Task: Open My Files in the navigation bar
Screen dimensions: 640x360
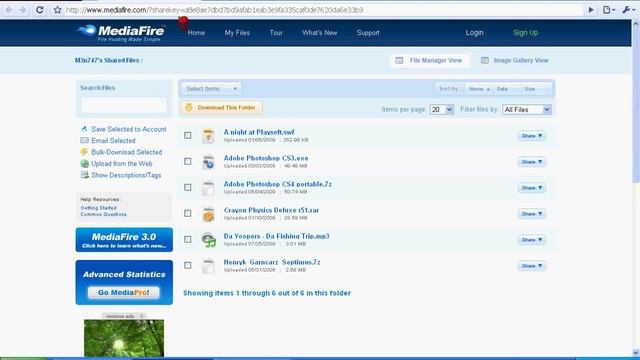Action: (x=237, y=33)
